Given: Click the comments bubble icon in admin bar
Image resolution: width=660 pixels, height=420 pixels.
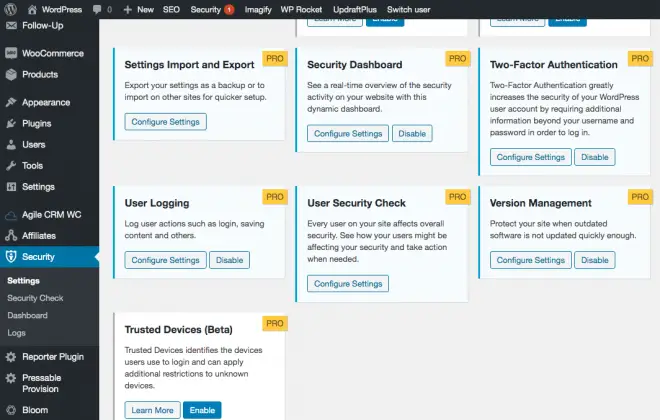Looking at the screenshot, I should click(97, 9).
